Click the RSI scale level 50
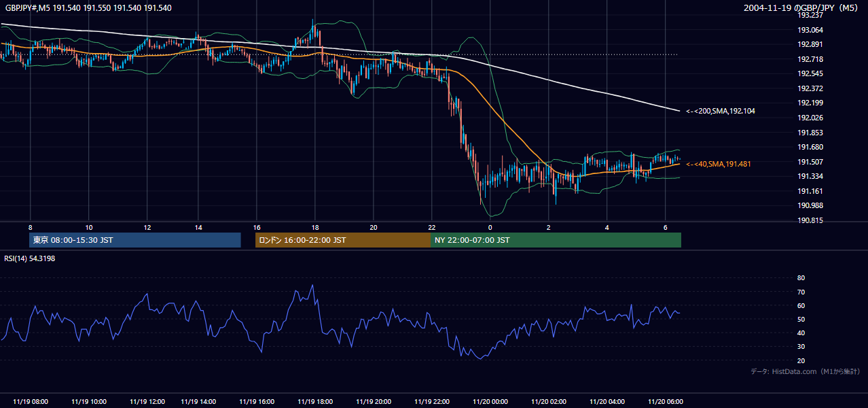 tap(801, 319)
